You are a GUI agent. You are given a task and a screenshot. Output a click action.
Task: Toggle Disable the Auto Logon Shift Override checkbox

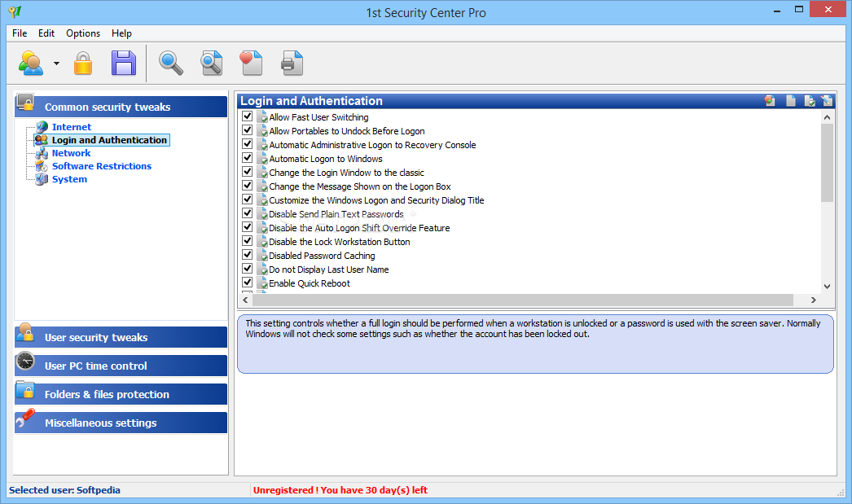248,227
